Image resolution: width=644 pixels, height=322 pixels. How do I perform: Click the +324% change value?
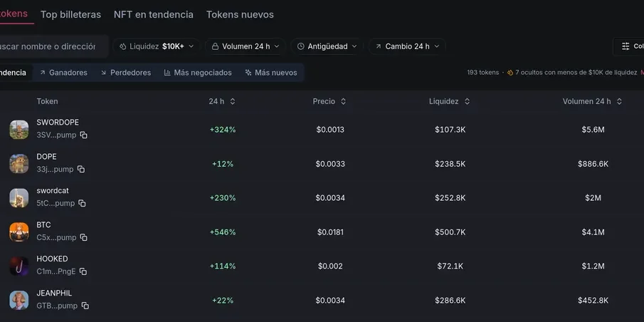(223, 130)
